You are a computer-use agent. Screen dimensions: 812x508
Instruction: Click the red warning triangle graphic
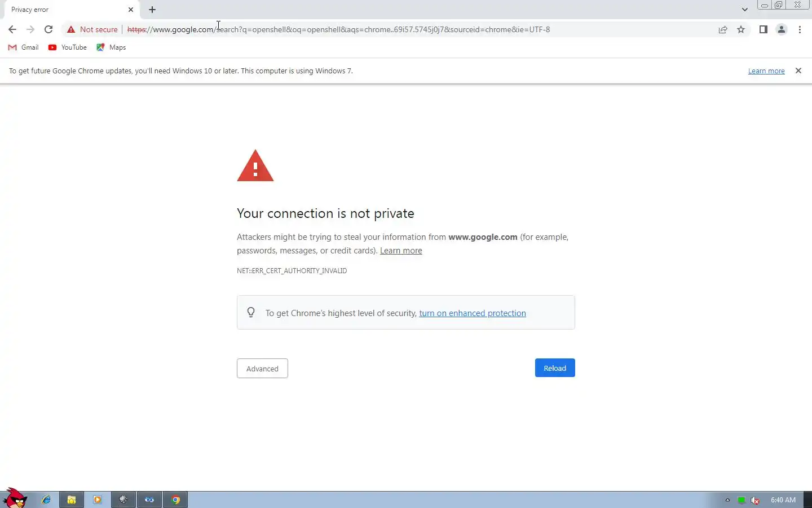(255, 165)
